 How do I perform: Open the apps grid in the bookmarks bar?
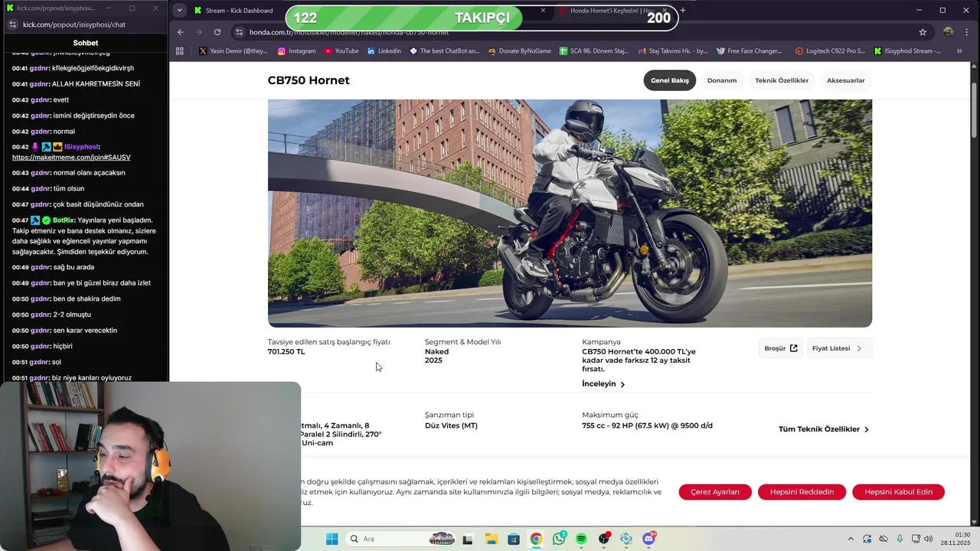coord(180,51)
